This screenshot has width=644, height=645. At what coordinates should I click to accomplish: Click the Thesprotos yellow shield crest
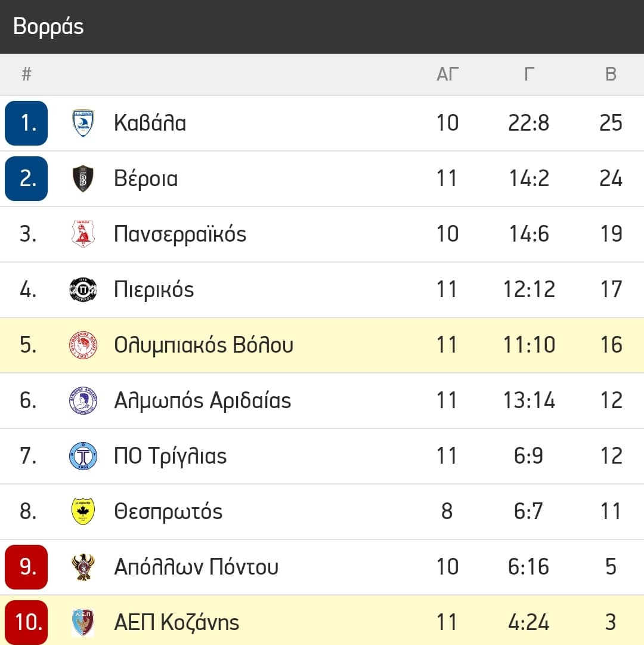pyautogui.click(x=83, y=511)
